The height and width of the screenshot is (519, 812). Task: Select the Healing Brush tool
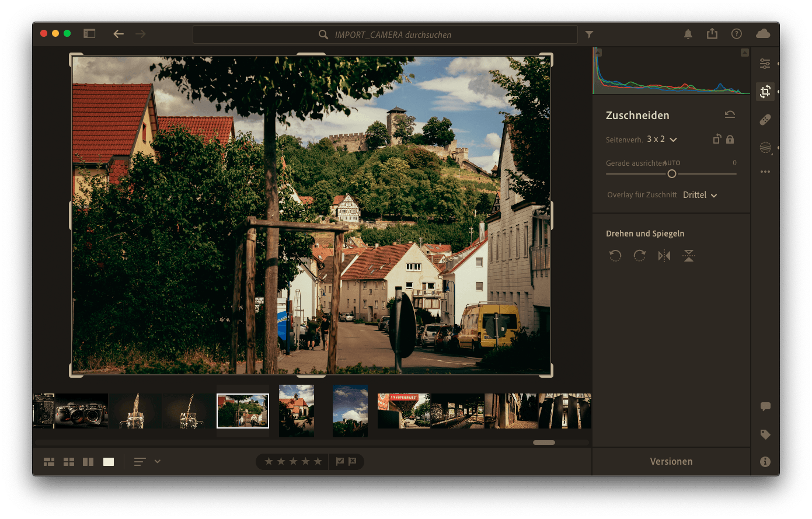click(765, 120)
